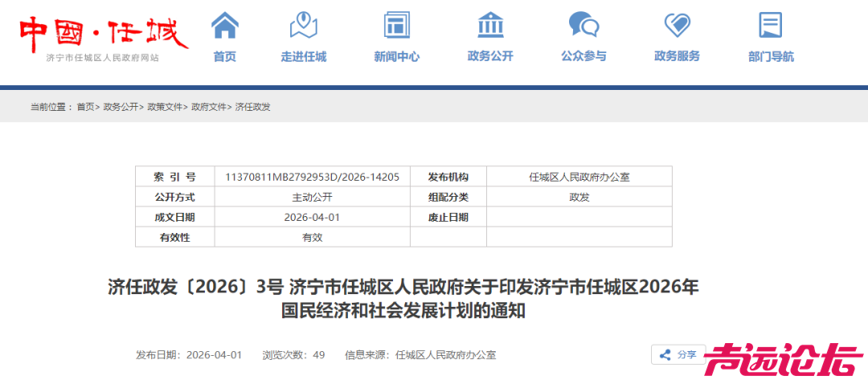Click the 废止日期 label cell
This screenshot has width=868, height=380.
[448, 218]
